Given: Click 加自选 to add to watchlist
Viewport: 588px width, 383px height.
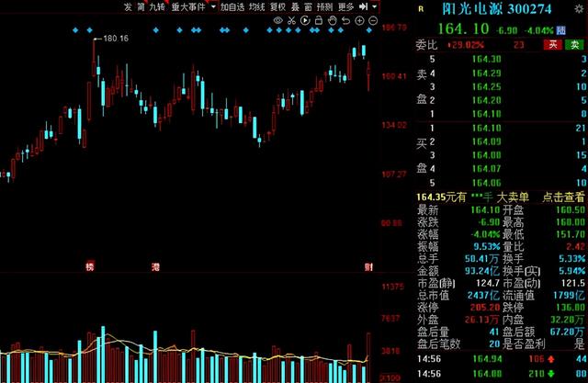Looking at the screenshot, I should click(x=232, y=6).
